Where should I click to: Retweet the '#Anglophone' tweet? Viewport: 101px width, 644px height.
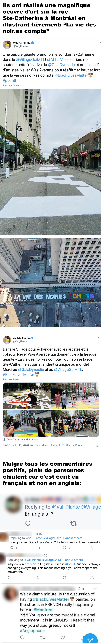pyautogui.click(x=42, y=637)
